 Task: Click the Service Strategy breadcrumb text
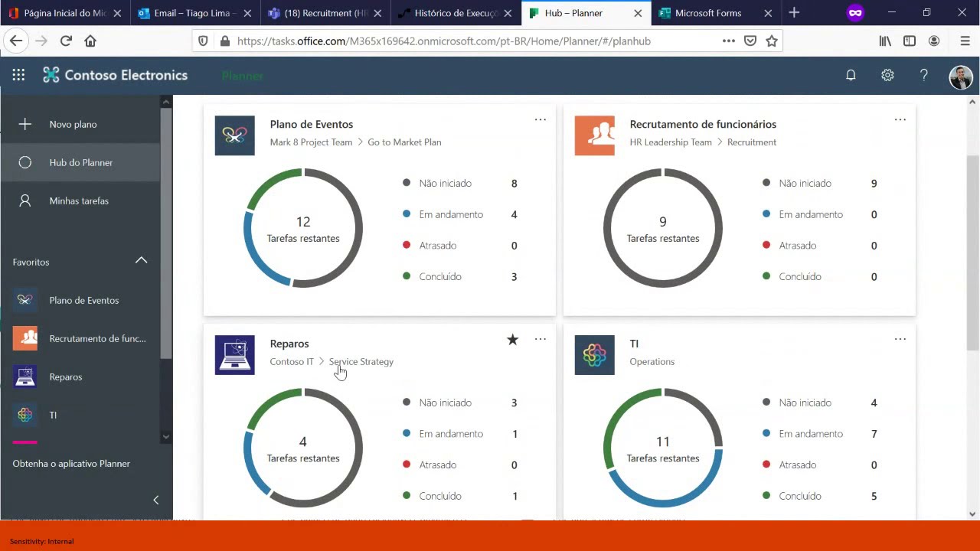[x=361, y=362]
